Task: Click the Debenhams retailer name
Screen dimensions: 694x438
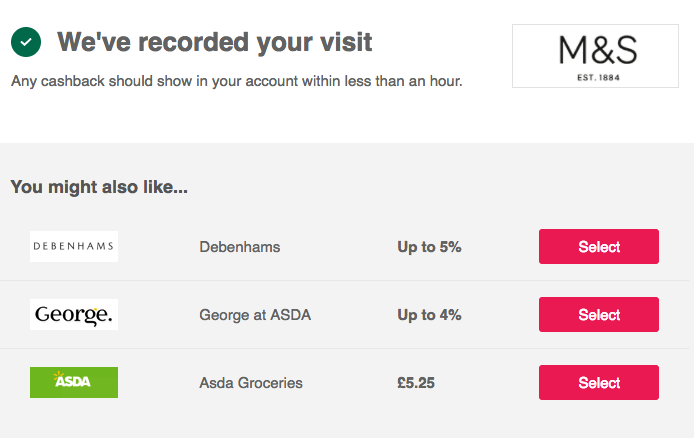Action: click(240, 247)
